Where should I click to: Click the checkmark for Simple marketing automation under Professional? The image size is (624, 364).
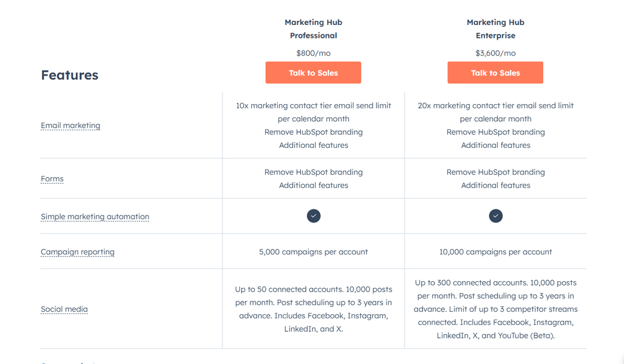[313, 215]
